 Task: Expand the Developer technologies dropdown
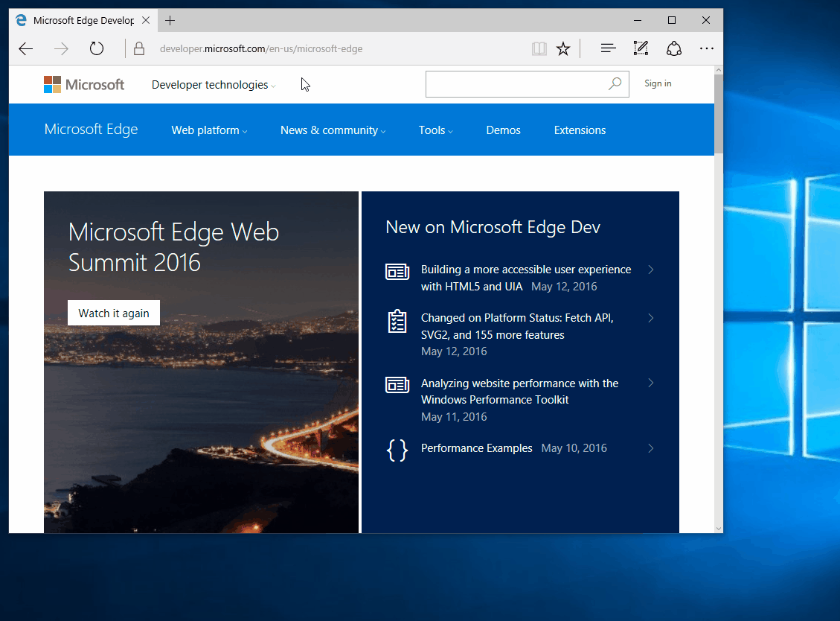click(x=213, y=84)
